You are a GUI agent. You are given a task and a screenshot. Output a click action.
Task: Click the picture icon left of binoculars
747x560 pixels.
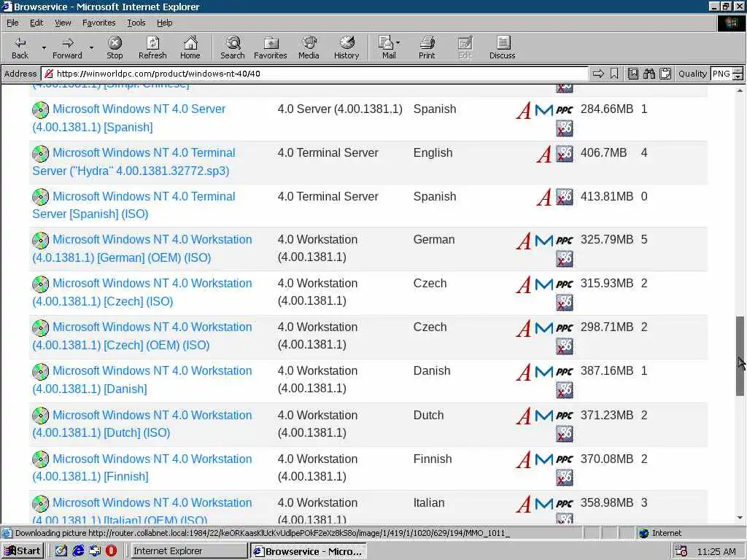tap(632, 74)
